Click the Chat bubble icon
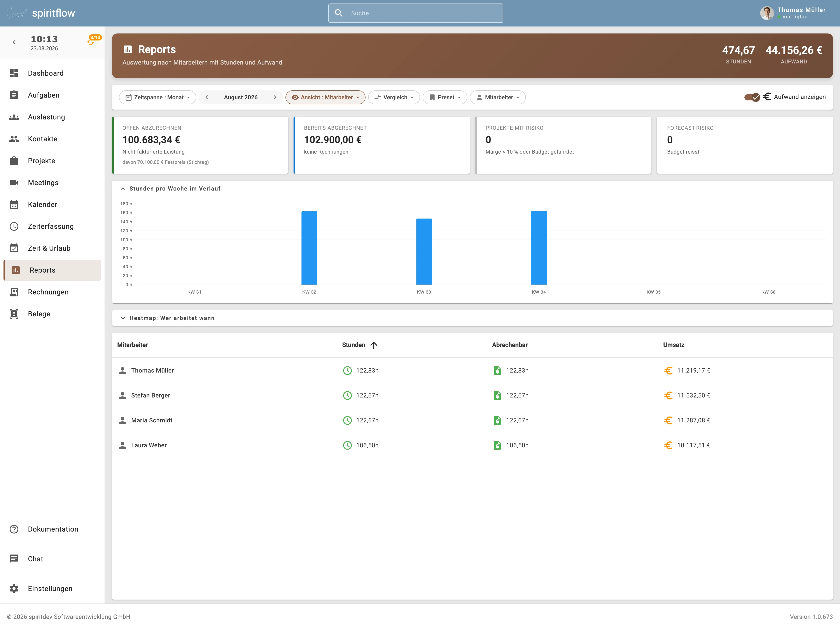 (14, 559)
